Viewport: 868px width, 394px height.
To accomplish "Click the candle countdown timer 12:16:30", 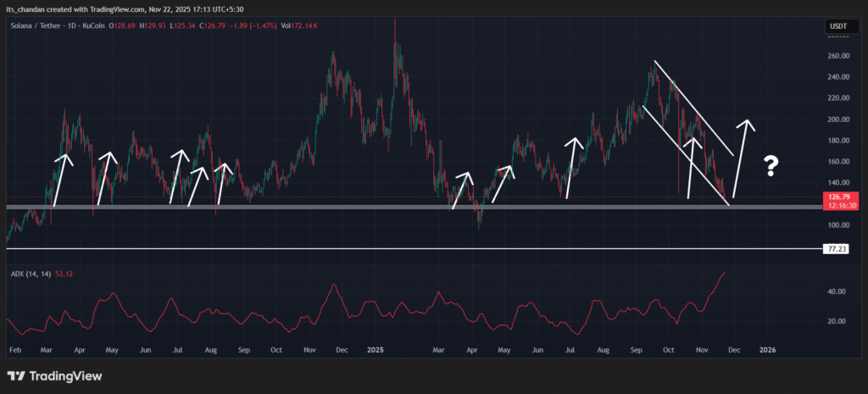I will [840, 205].
